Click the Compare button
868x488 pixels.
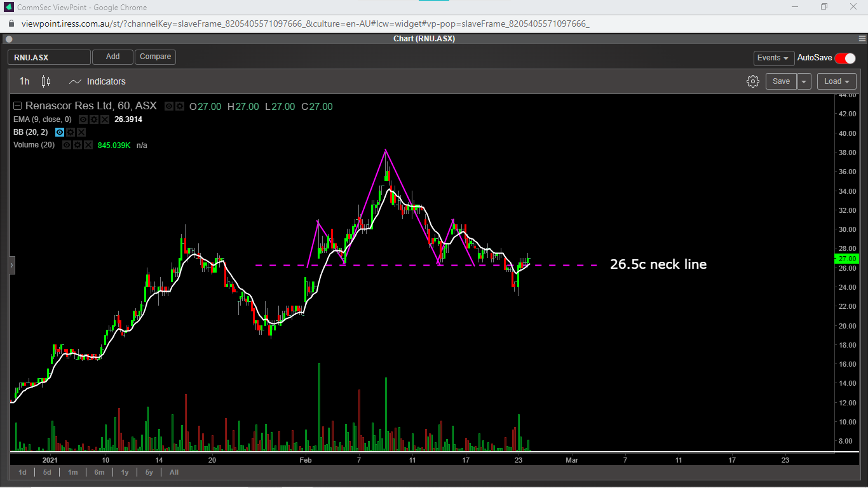[155, 57]
